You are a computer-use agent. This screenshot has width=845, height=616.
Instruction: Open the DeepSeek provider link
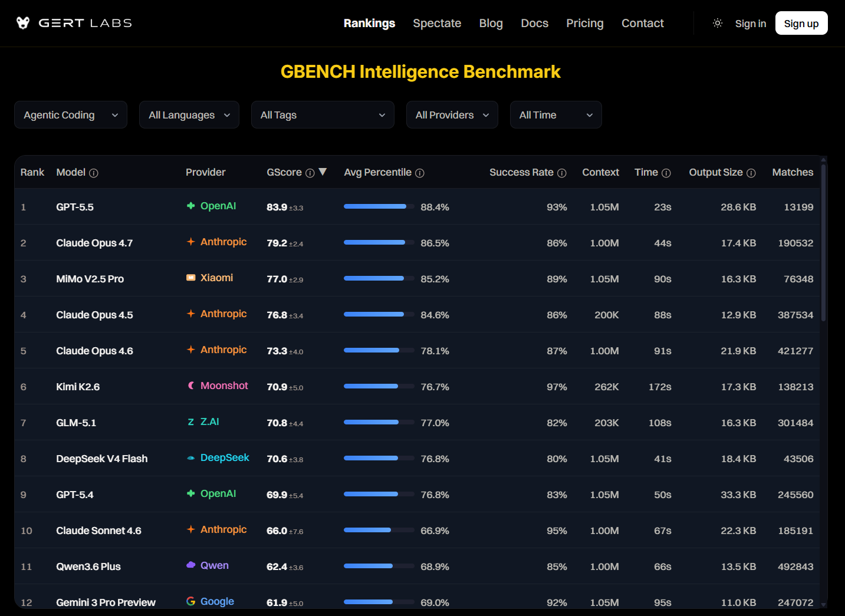tap(218, 457)
